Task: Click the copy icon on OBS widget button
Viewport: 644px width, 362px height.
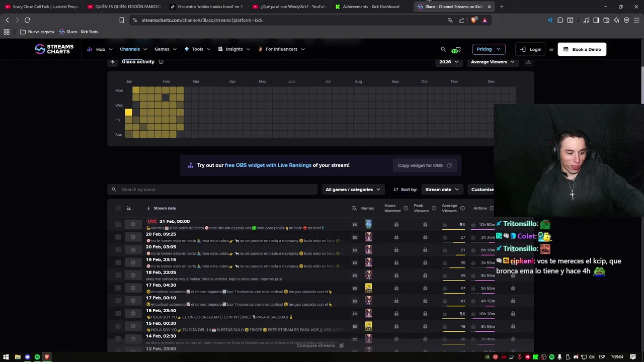Action: pyautogui.click(x=449, y=165)
